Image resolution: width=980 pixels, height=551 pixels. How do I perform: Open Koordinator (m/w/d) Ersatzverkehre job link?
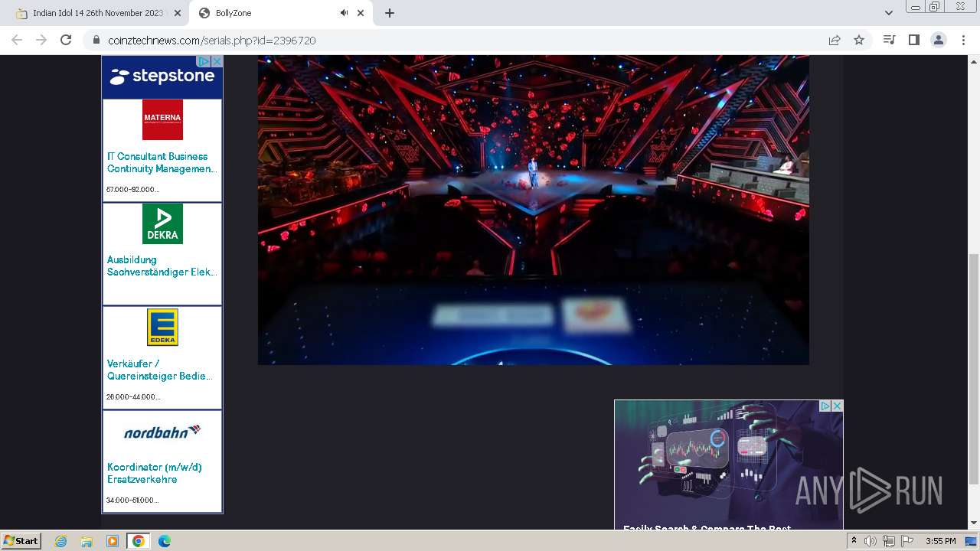(x=154, y=473)
